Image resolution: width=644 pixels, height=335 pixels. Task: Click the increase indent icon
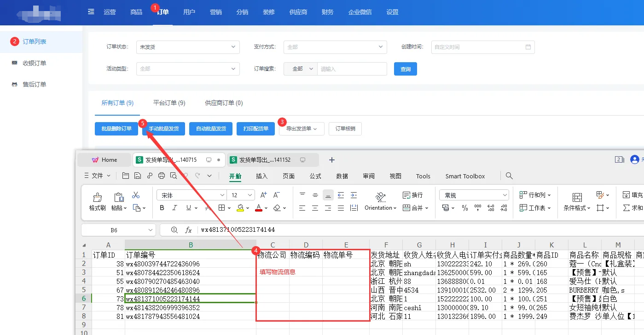[x=354, y=195]
